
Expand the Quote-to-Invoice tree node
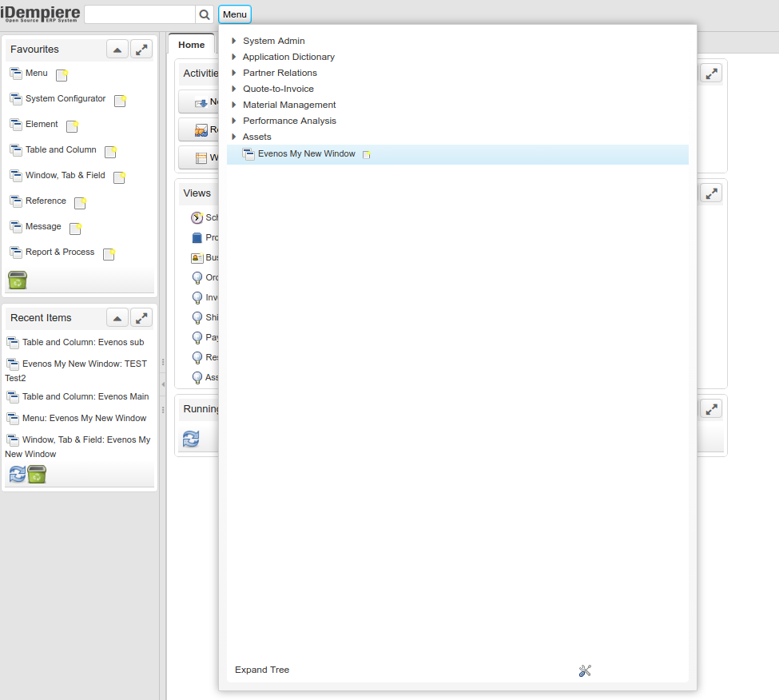(x=233, y=89)
